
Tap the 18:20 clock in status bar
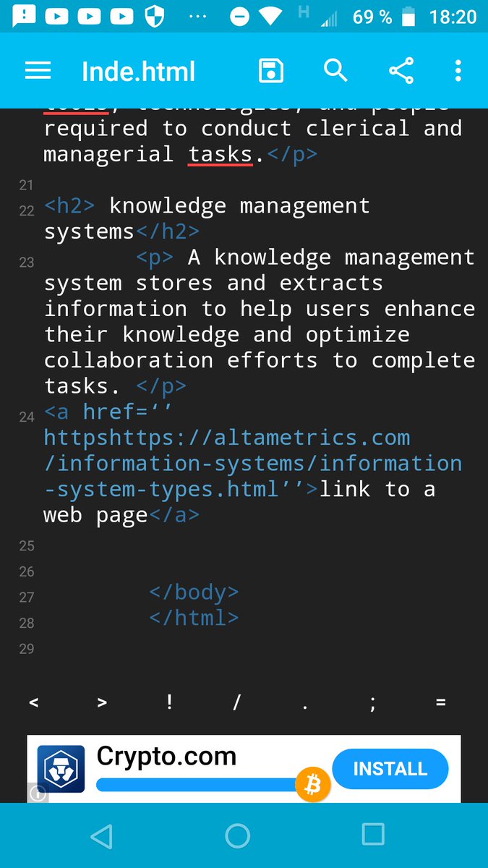click(x=453, y=16)
